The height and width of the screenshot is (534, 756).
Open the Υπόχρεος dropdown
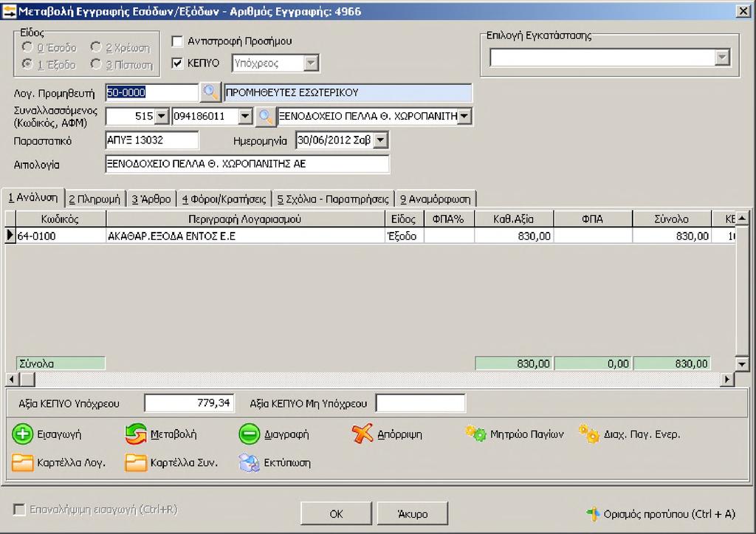(311, 64)
